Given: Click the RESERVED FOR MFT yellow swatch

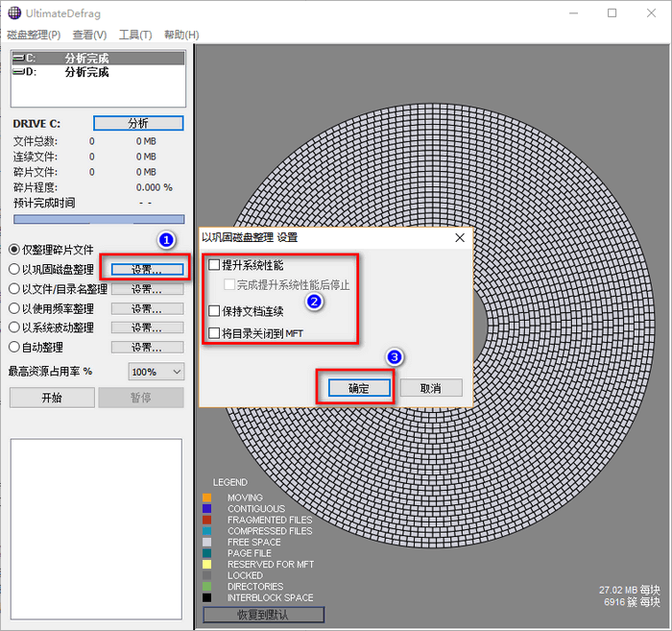Looking at the screenshot, I should (207, 565).
